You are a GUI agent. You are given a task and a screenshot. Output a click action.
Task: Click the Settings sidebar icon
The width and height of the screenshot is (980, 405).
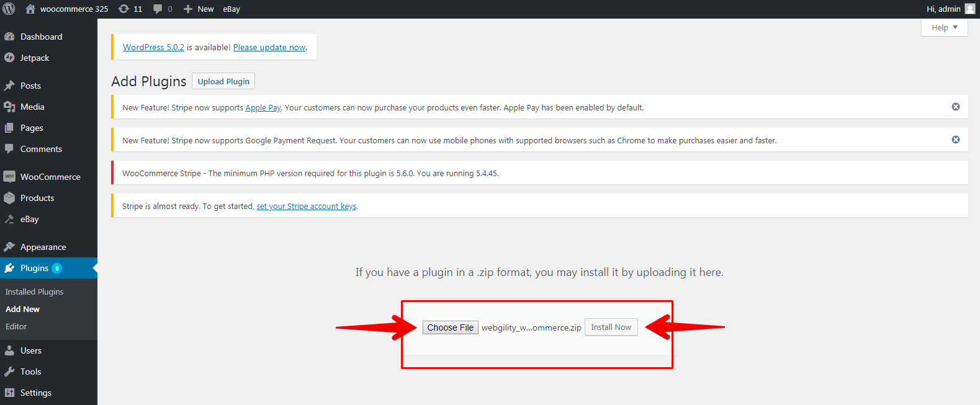pyautogui.click(x=9, y=393)
